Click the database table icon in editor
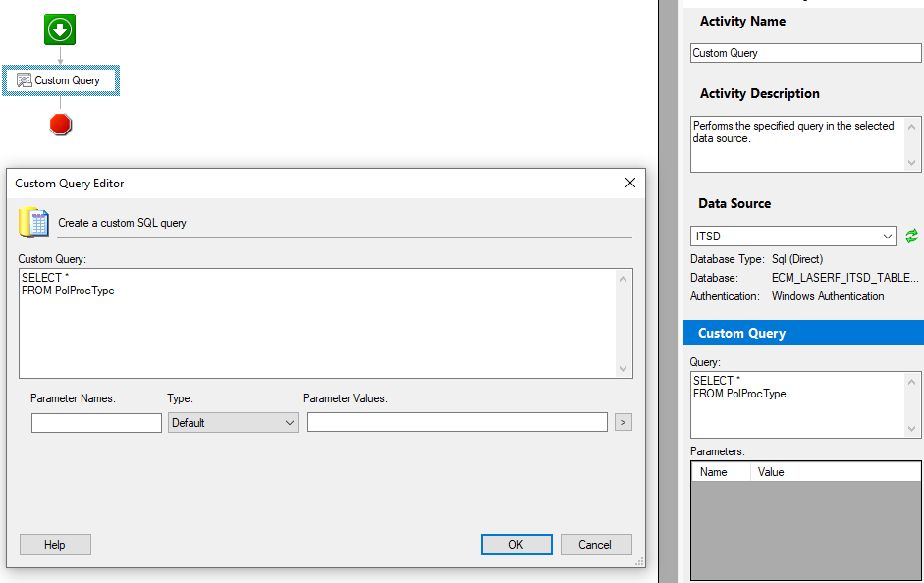The height and width of the screenshot is (583, 924). coord(33,222)
